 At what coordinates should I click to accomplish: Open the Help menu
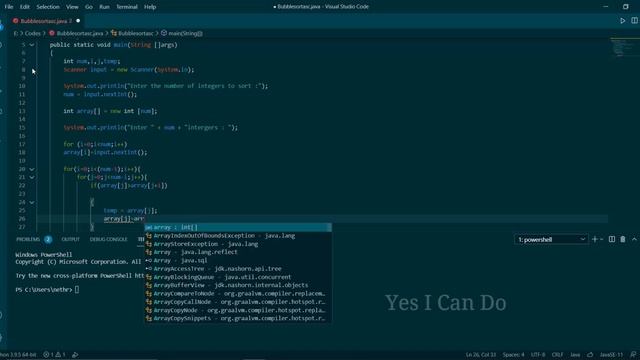point(150,7)
